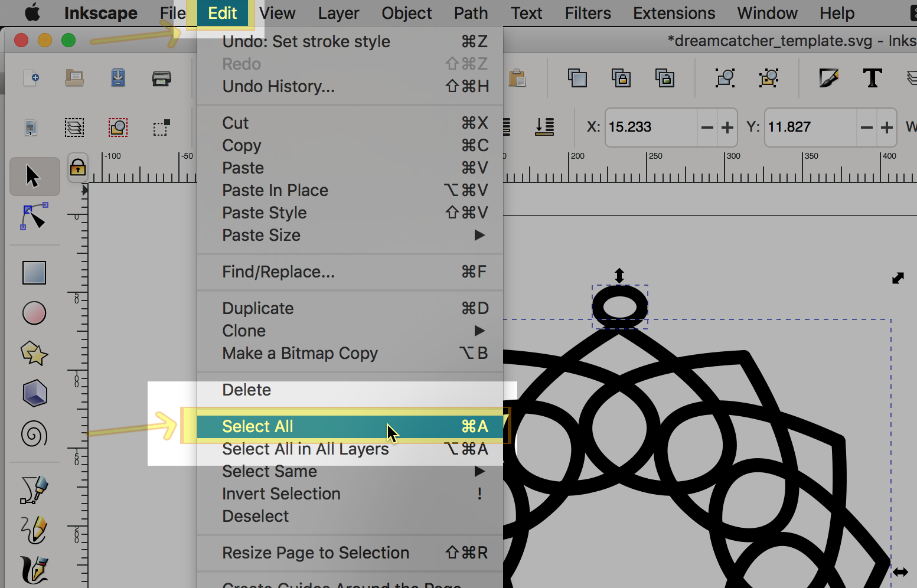Choose the Ellipse circle tool
Image resolution: width=917 pixels, height=588 pixels.
coord(34,313)
